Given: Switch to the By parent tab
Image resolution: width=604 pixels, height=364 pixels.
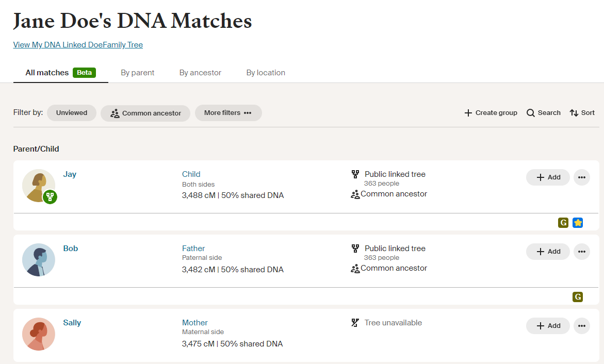Looking at the screenshot, I should coord(137,72).
